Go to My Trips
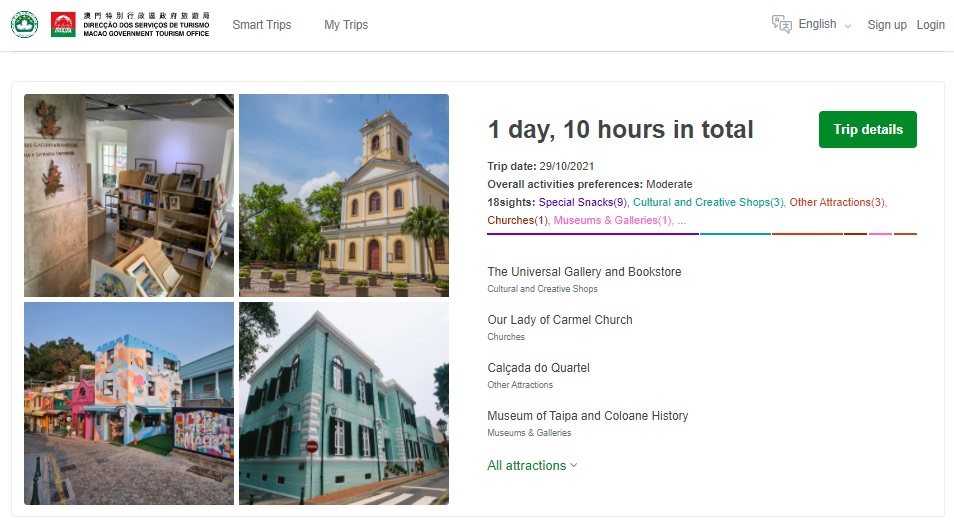 coord(346,25)
